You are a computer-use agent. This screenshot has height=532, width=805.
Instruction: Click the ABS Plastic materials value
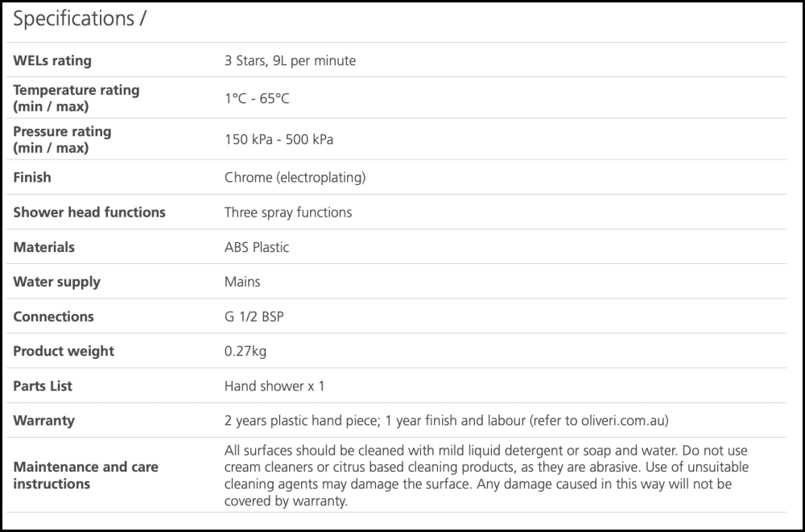[x=257, y=247]
